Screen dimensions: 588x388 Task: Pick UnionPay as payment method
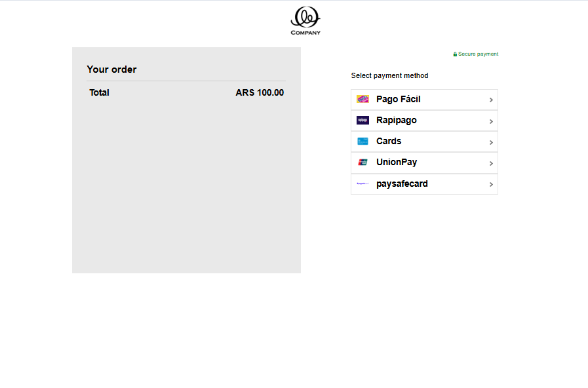pyautogui.click(x=424, y=163)
